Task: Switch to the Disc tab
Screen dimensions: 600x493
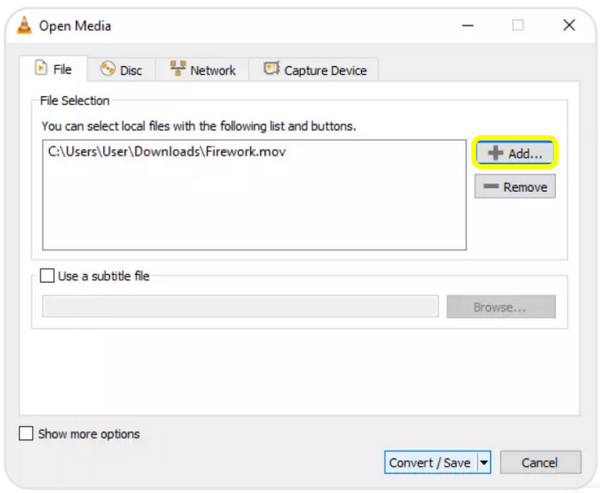Action: coord(120,70)
